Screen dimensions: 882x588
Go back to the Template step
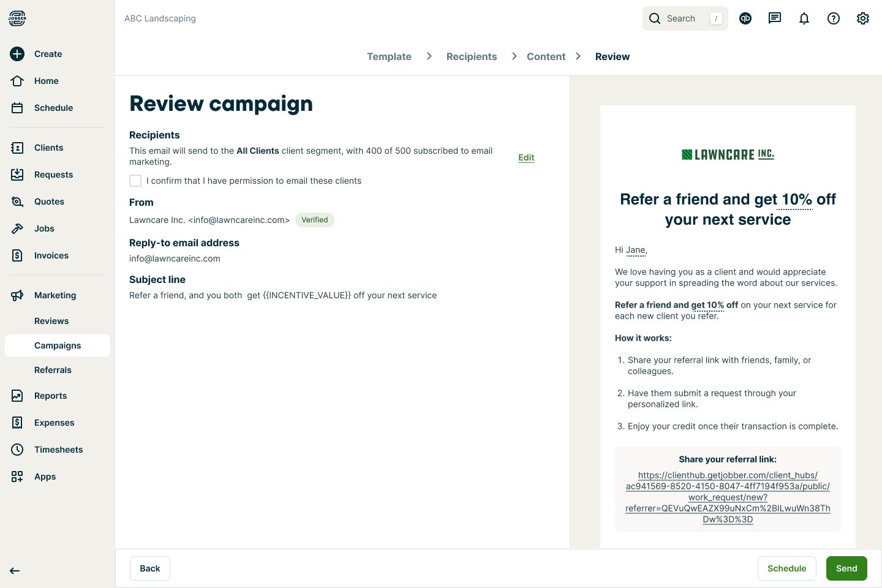coord(389,56)
